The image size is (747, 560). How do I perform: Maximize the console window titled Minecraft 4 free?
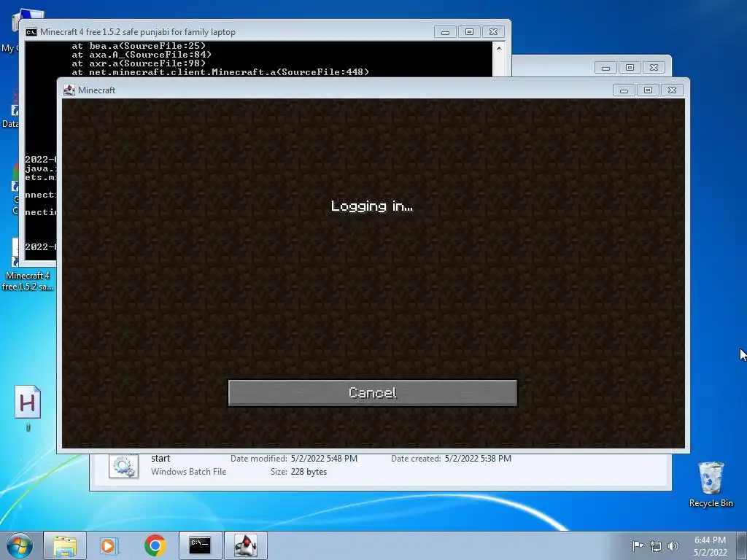point(469,32)
